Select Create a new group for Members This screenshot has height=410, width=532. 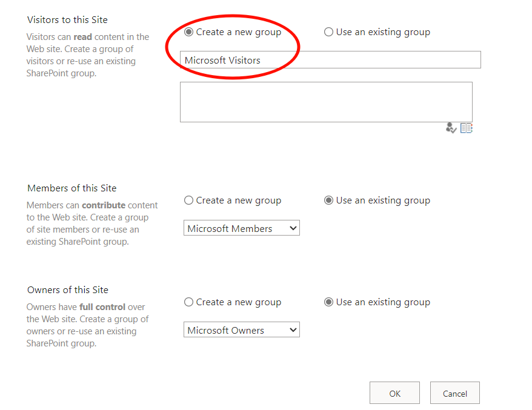[188, 200]
